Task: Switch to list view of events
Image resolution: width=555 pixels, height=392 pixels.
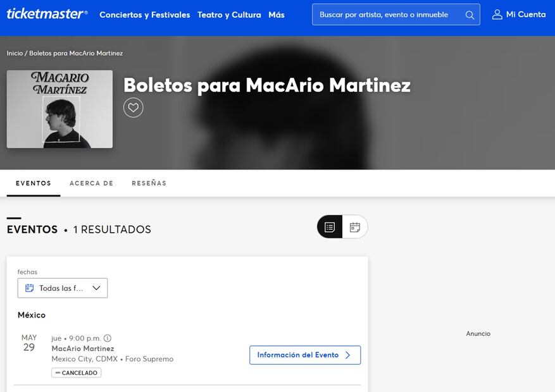Action: click(330, 227)
